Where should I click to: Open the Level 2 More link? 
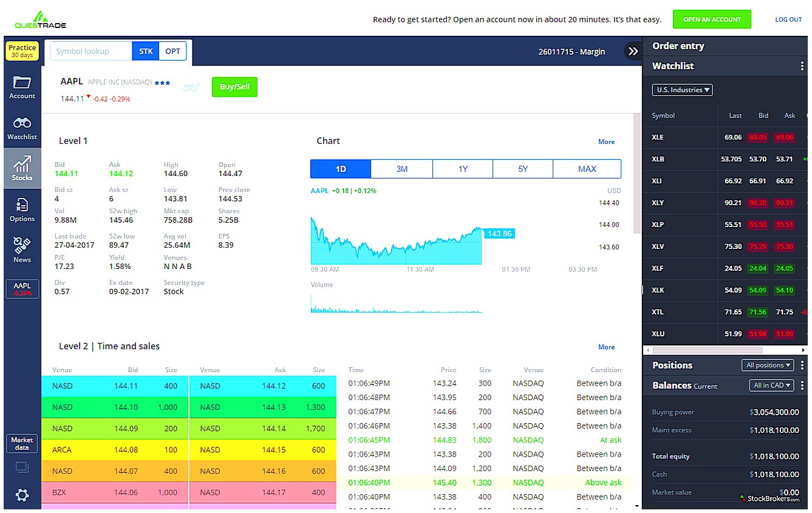tap(606, 347)
